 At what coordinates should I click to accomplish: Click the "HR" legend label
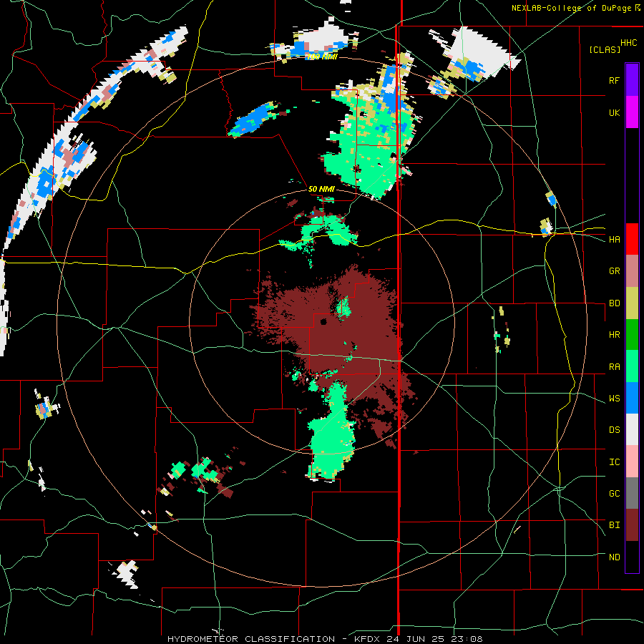(x=614, y=335)
